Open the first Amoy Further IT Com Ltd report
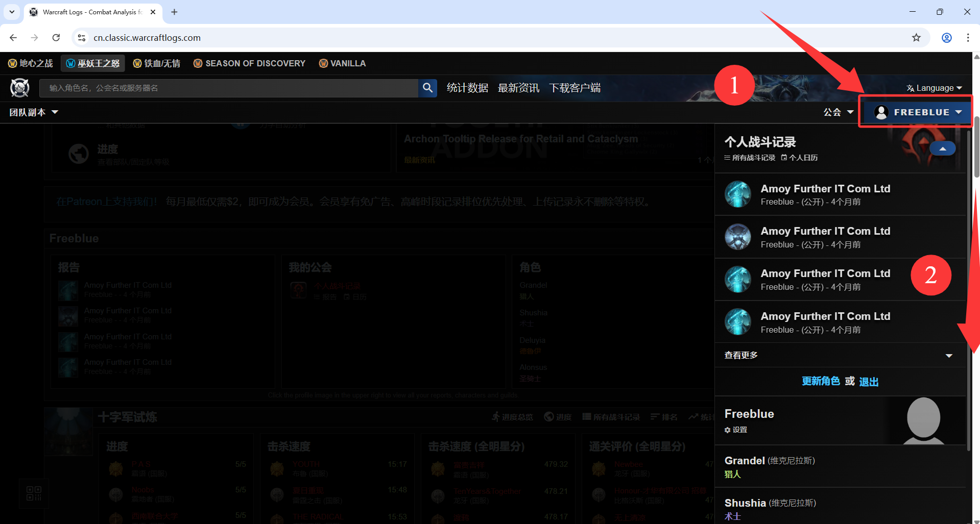 pos(840,194)
